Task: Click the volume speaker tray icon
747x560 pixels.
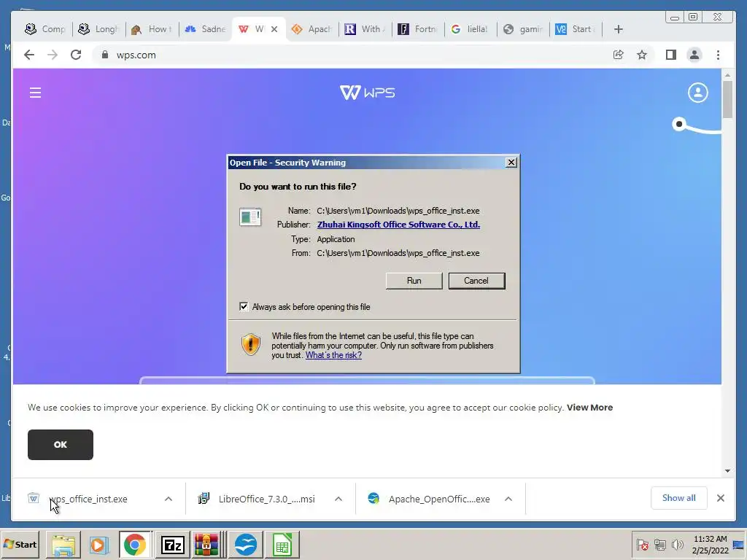Action: point(677,544)
